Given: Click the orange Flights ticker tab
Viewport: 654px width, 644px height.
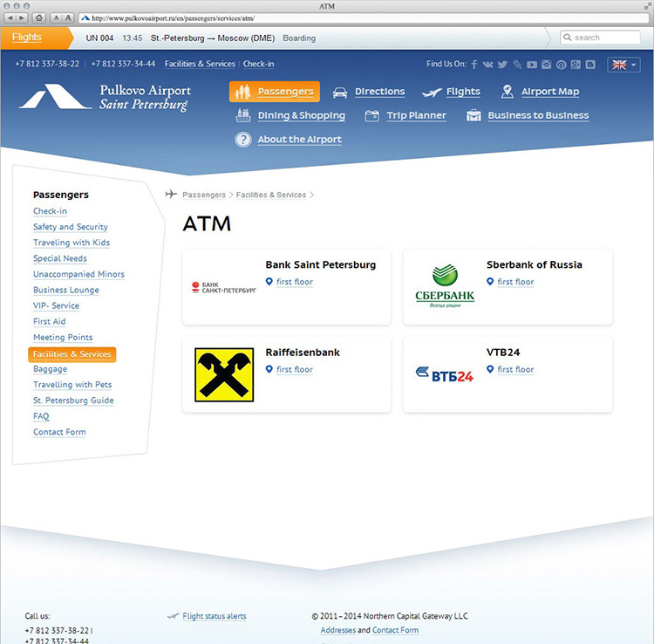Looking at the screenshot, I should coord(36,38).
